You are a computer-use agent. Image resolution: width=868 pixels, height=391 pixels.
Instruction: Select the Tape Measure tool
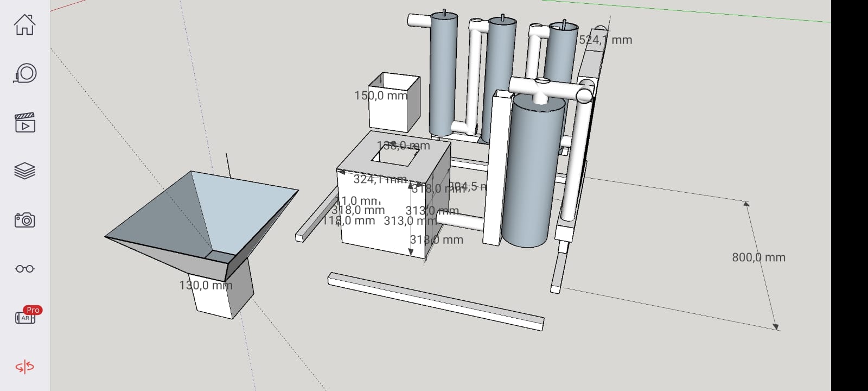(24, 73)
